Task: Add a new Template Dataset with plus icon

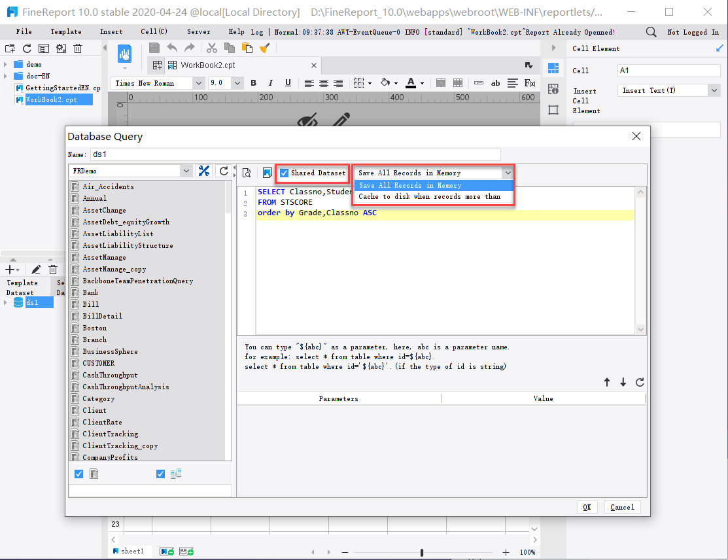Action: (x=9, y=270)
